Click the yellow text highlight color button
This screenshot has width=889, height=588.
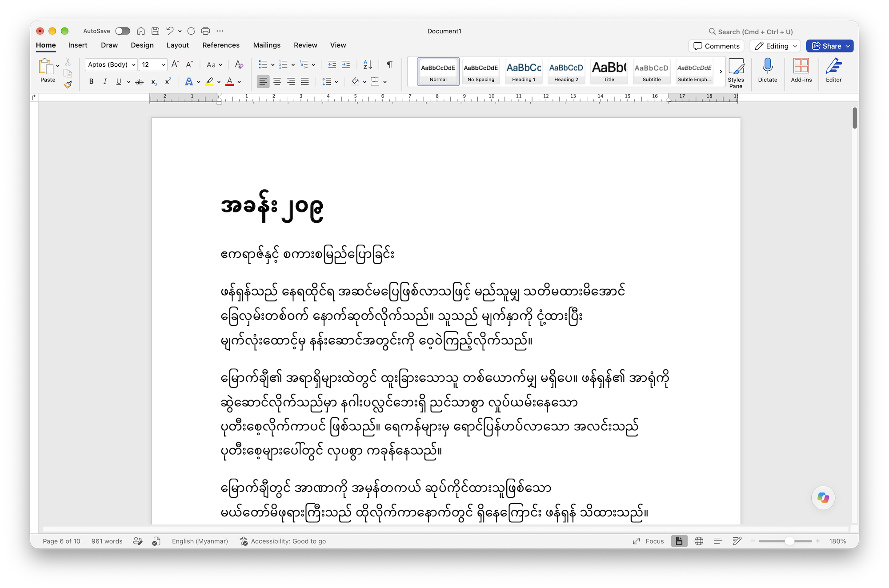pyautogui.click(x=209, y=82)
